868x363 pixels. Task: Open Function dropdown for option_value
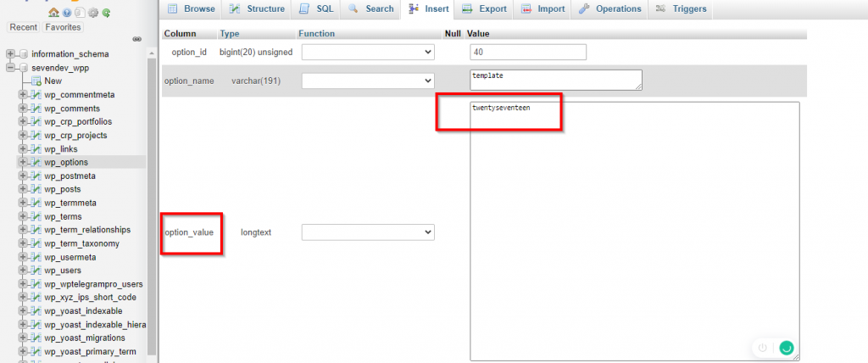pos(368,232)
